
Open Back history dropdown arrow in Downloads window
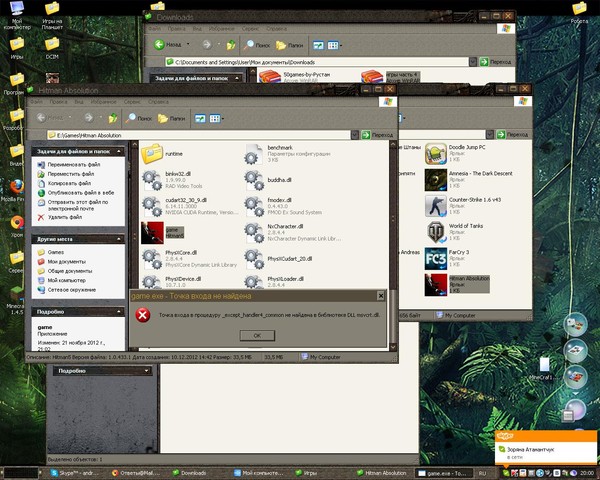point(188,44)
